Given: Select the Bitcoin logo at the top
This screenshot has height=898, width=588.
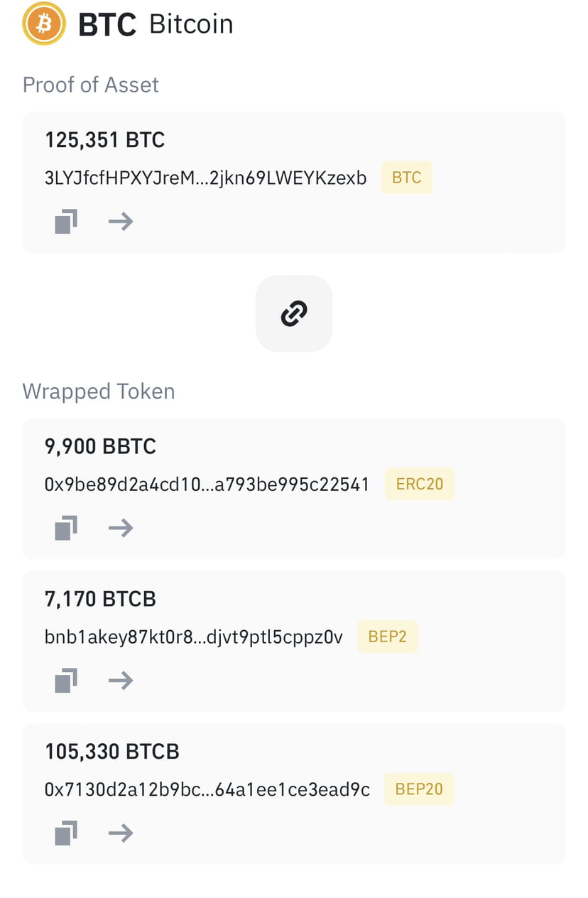Looking at the screenshot, I should [x=43, y=23].
